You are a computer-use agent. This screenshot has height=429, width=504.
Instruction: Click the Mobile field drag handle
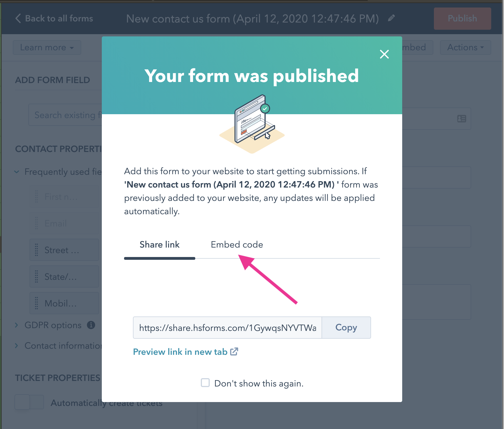[x=36, y=303]
